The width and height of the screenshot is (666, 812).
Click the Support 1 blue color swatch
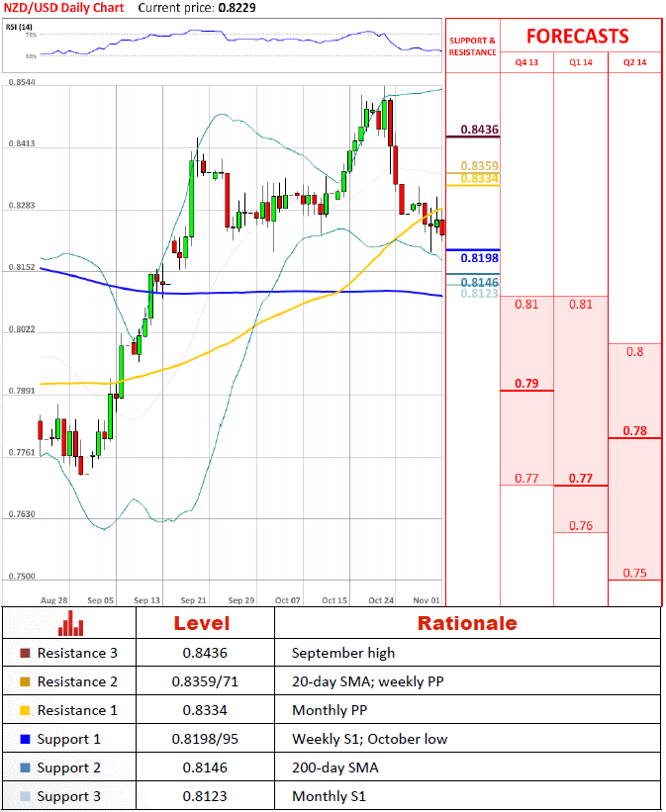[25, 739]
